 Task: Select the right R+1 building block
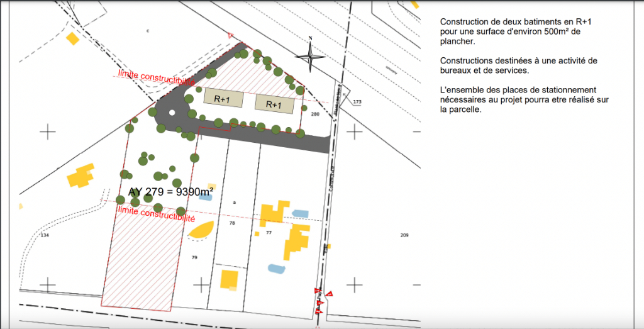click(x=274, y=104)
